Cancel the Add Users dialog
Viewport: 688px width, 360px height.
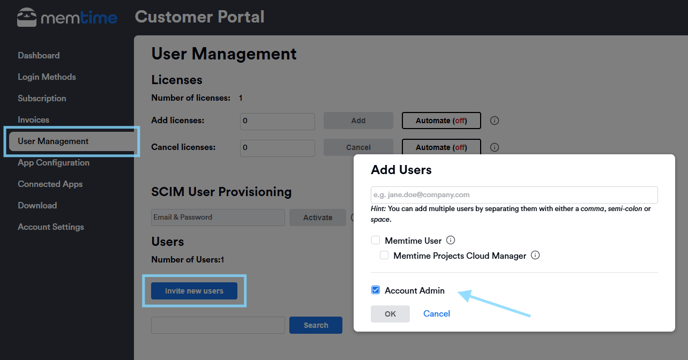(x=437, y=314)
